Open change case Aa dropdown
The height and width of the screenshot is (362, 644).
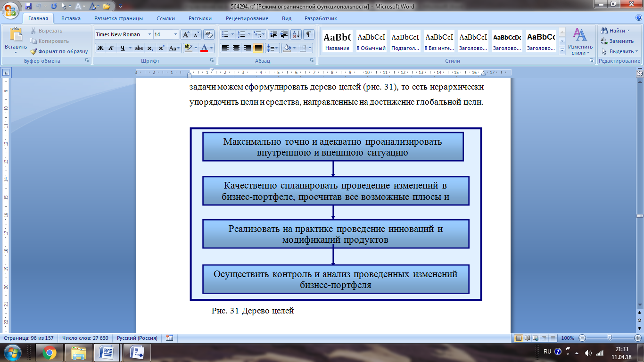[174, 48]
